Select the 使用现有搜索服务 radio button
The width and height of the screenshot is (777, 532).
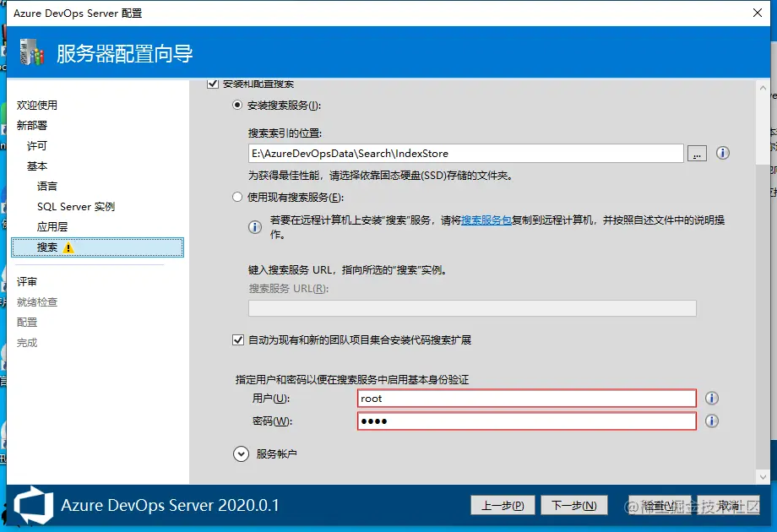[x=237, y=197]
